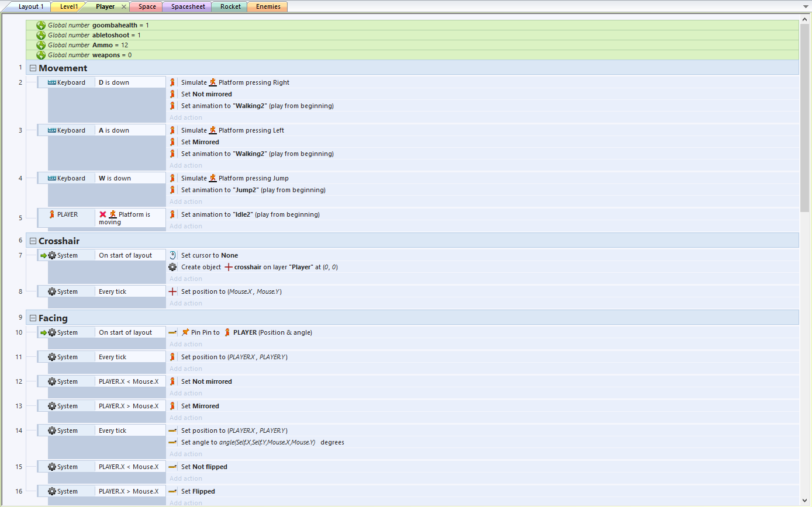Click the globe icon beside goombahealth variable

[x=41, y=25]
